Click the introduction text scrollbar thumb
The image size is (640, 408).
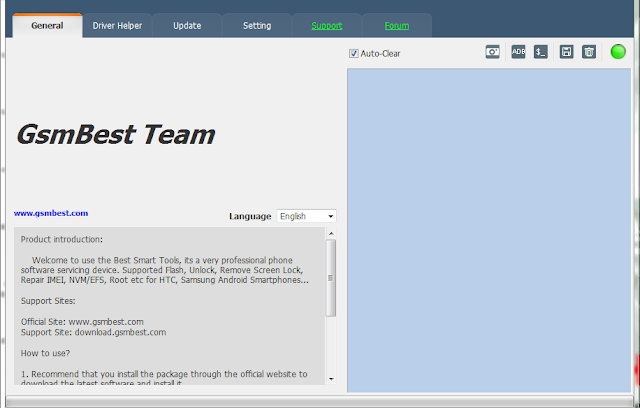tap(331, 278)
